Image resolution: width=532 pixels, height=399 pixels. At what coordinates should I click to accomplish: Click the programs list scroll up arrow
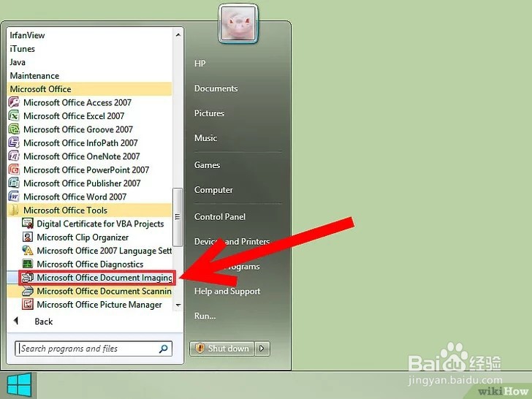tap(178, 35)
